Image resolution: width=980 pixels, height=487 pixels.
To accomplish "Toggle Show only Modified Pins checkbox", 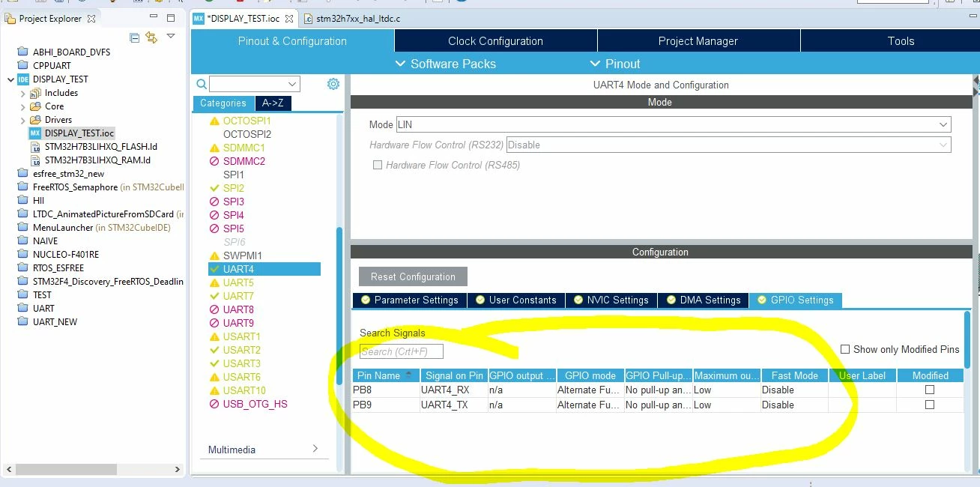I will pyautogui.click(x=845, y=349).
